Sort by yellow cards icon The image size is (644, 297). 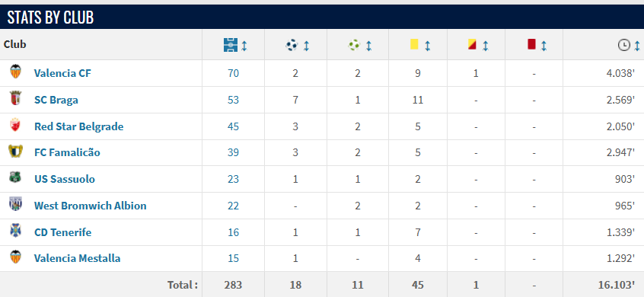pos(414,44)
